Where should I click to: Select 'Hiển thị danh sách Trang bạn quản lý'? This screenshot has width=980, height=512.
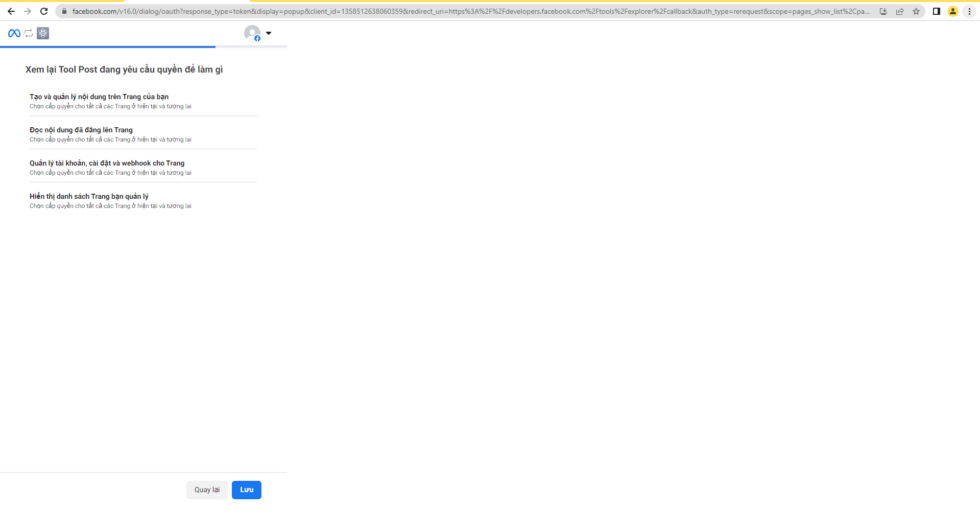pos(89,196)
